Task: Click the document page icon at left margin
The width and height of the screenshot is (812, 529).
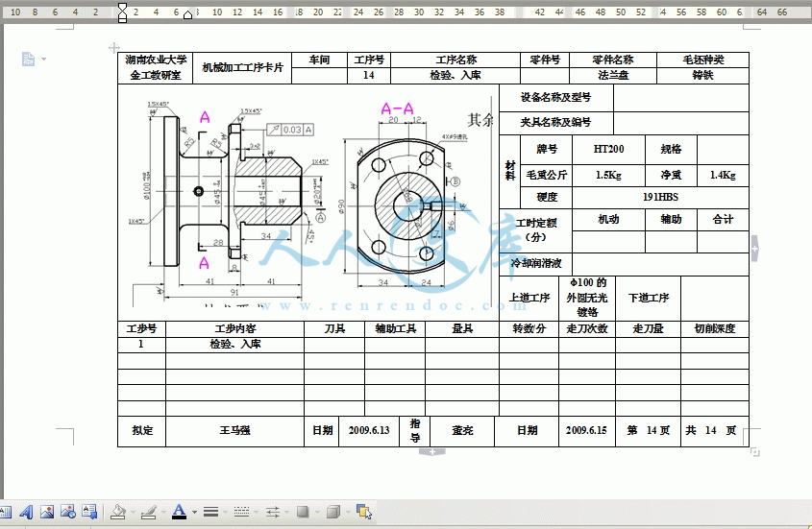Action: coord(29,59)
